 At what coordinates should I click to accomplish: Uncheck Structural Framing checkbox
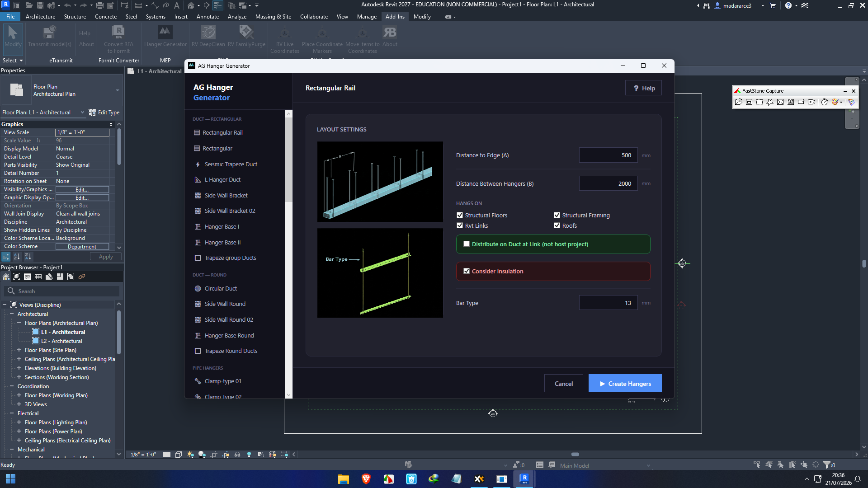tap(557, 216)
